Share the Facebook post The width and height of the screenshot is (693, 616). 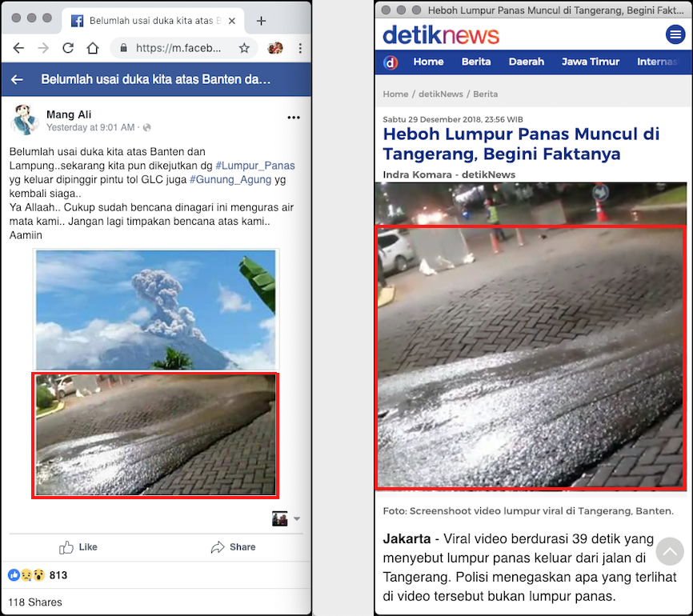(233, 547)
